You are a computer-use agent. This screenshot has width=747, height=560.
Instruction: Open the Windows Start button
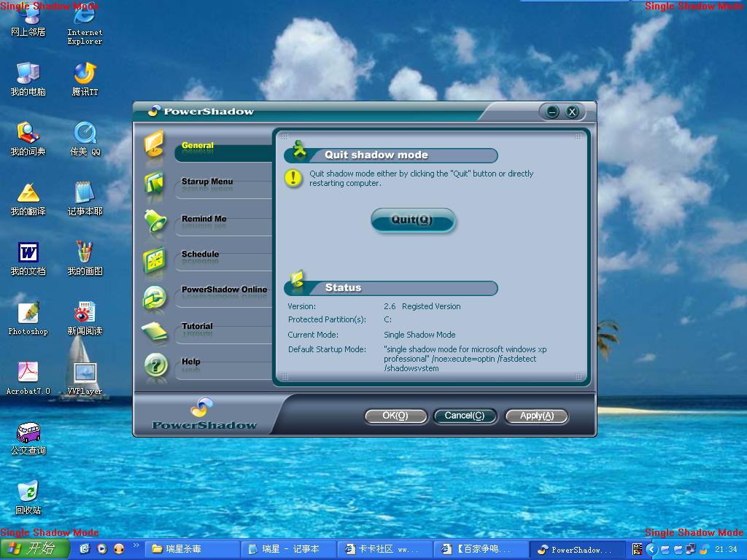[x=35, y=549]
